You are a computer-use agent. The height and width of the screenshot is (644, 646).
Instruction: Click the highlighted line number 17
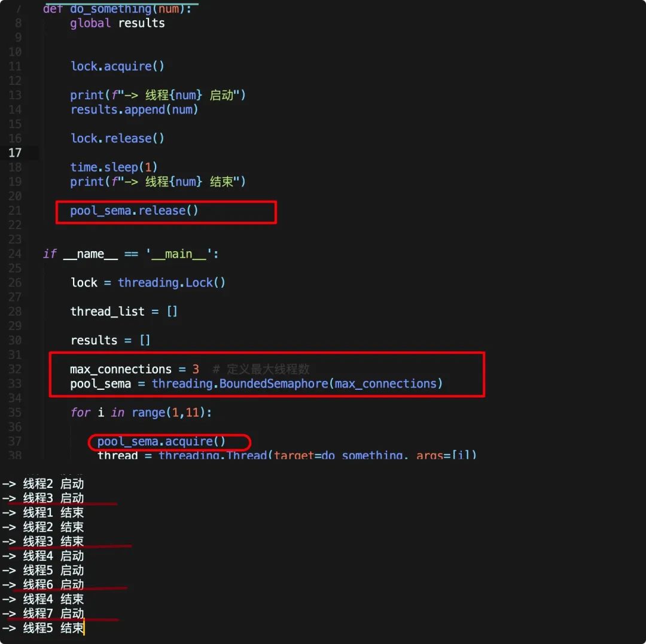click(15, 153)
